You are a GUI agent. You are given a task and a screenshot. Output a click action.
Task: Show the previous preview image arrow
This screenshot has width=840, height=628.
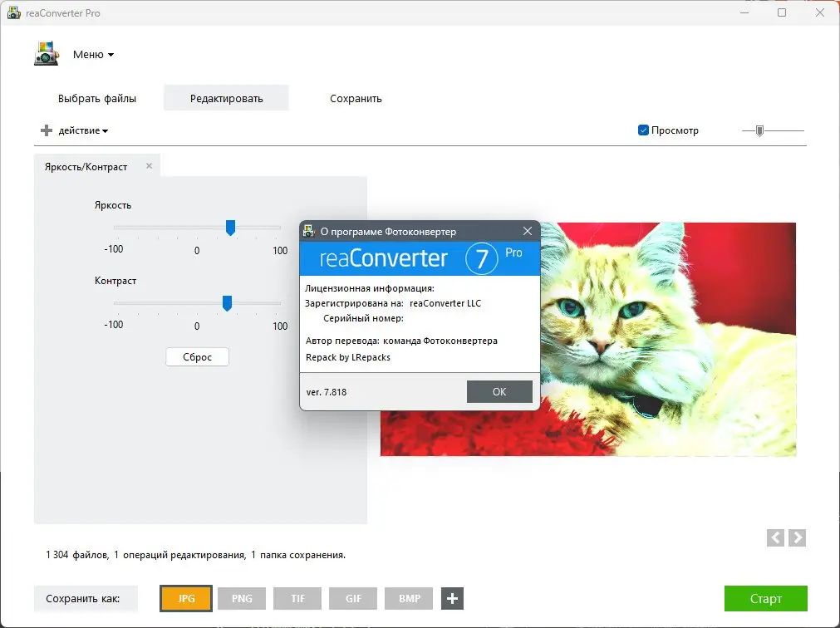(x=775, y=537)
